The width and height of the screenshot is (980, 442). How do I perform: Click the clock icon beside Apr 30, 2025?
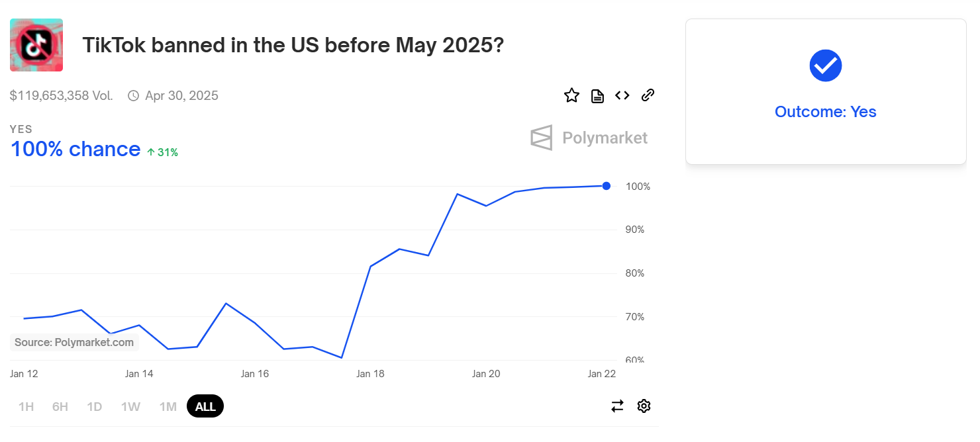pyautogui.click(x=133, y=96)
